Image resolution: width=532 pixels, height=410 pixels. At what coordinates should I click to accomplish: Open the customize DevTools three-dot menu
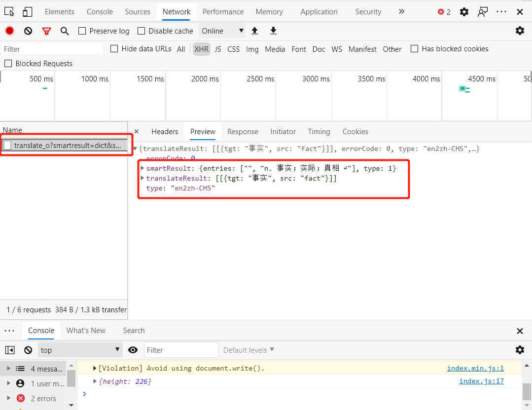click(501, 11)
